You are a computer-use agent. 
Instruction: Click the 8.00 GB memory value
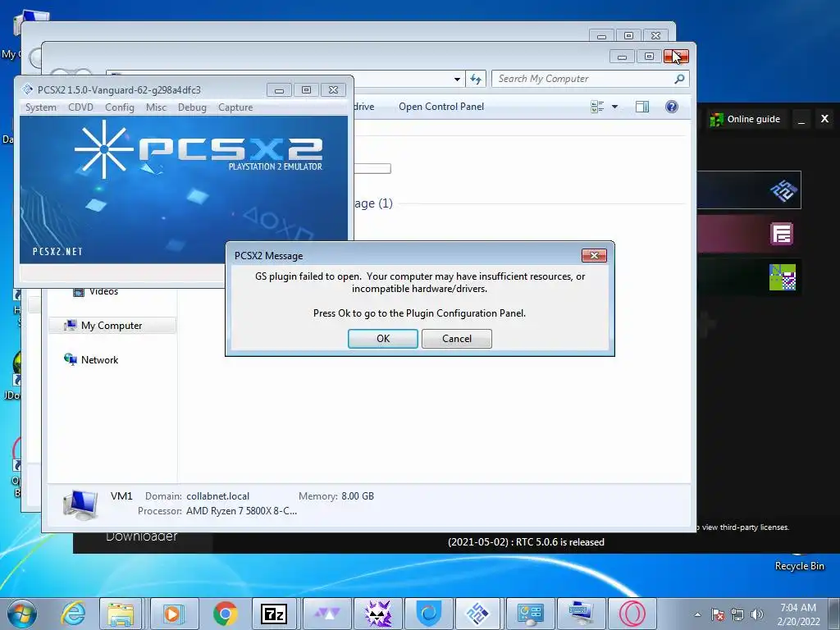coord(358,496)
